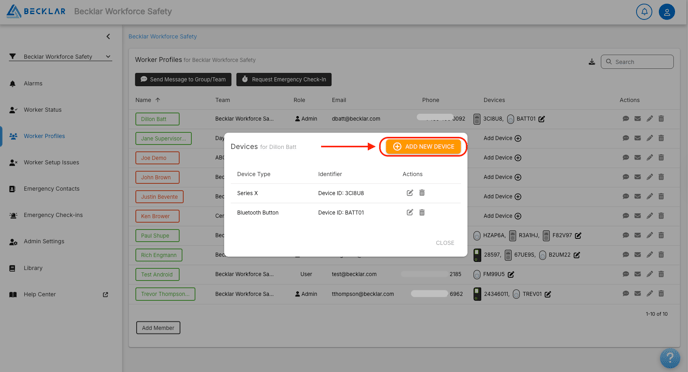Image resolution: width=688 pixels, height=372 pixels.
Task: Edit the Bluetooth Button device entry
Action: click(x=409, y=212)
